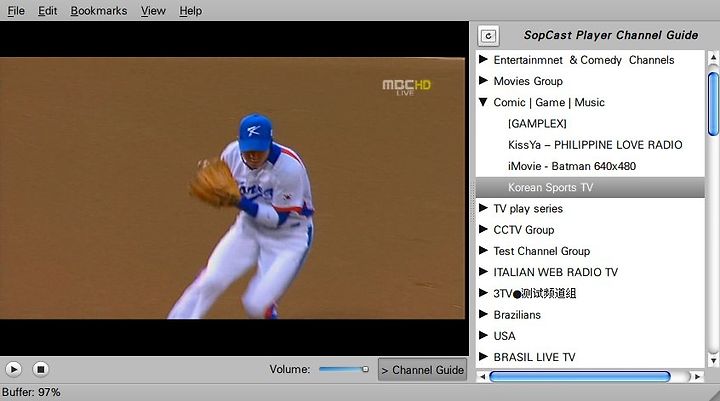Expand the ITALIAN WEB RADIO TV group
Screen dimensions: 720x401
(x=483, y=271)
